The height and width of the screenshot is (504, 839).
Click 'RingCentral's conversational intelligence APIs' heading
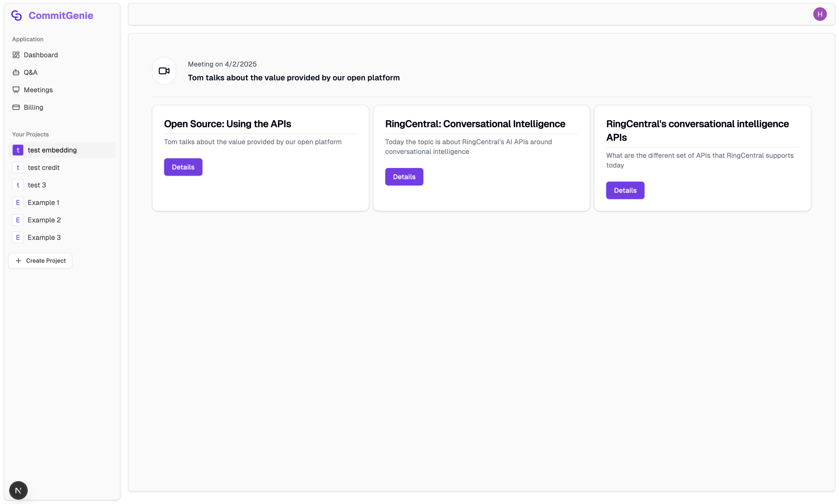pyautogui.click(x=697, y=131)
